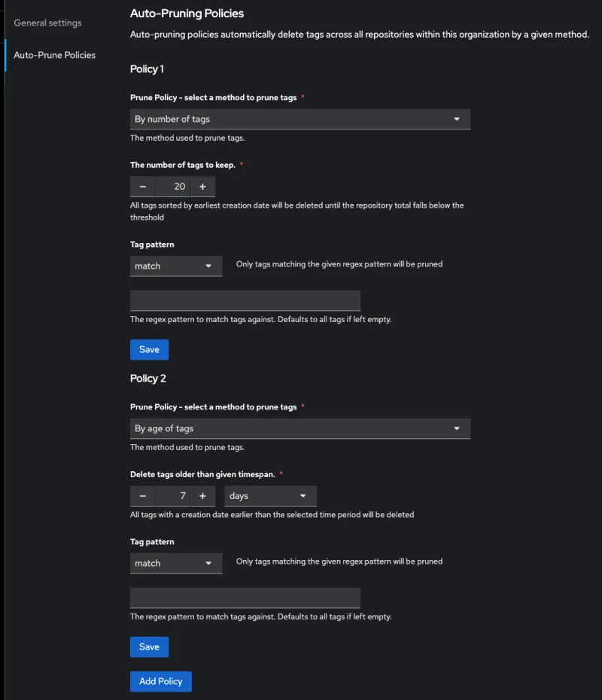Click Policy 2 regex pattern input field
The image size is (602, 700).
point(245,598)
